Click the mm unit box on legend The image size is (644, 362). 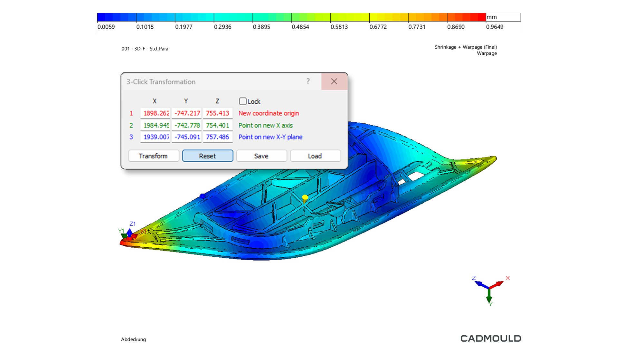tap(503, 17)
